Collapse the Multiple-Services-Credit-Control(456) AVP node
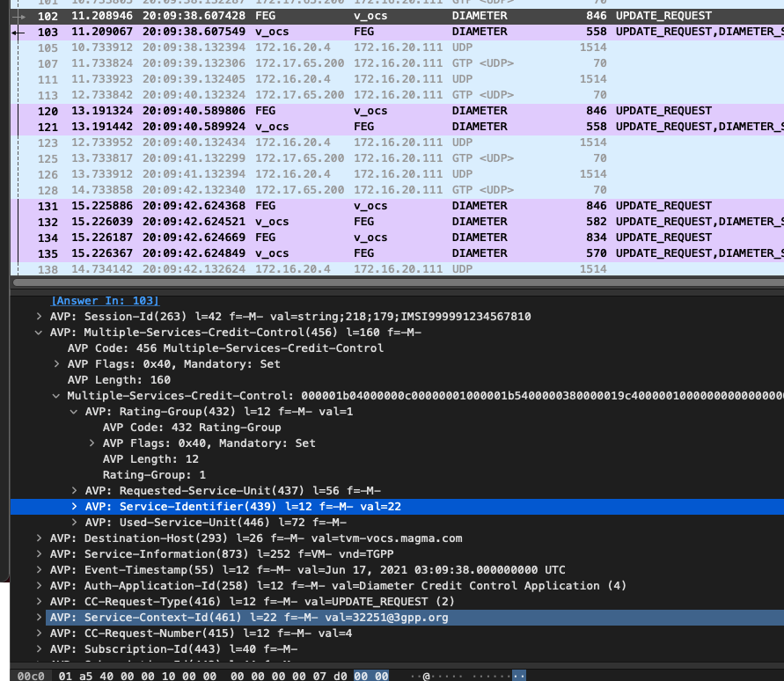The height and width of the screenshot is (681, 784). pos(38,333)
